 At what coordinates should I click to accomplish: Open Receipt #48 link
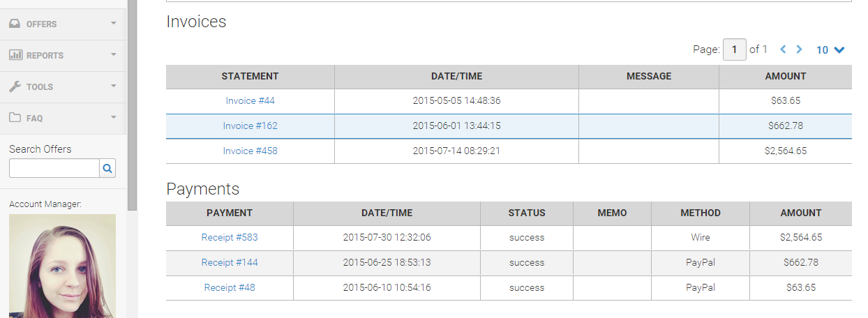coord(230,288)
